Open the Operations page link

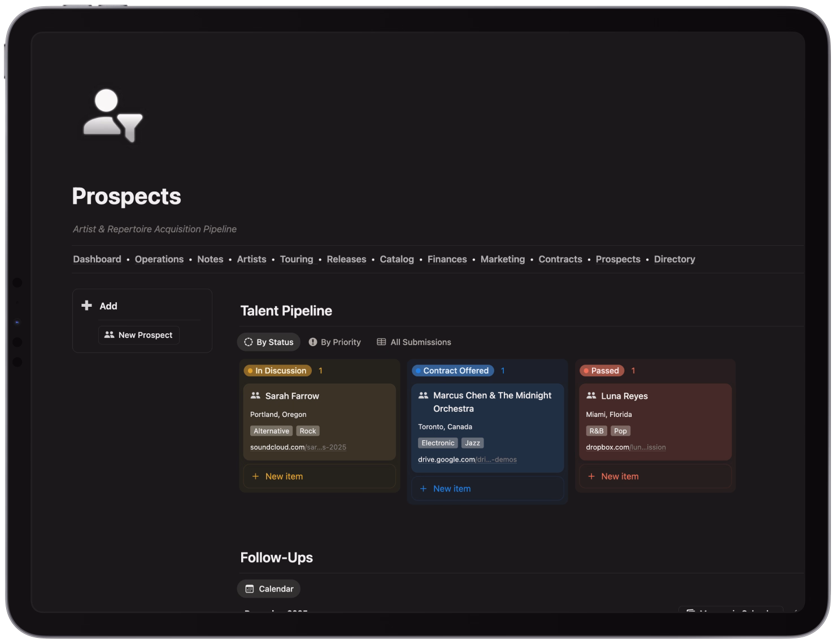159,259
